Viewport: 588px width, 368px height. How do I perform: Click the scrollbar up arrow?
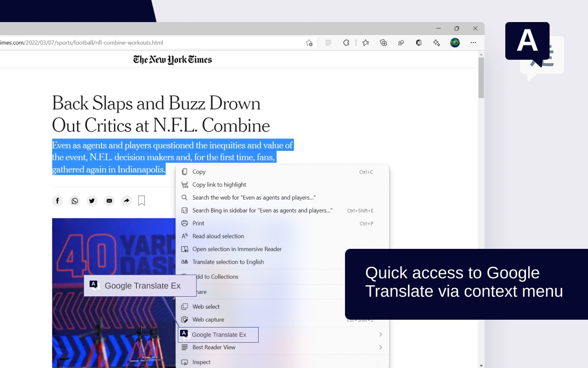pyautogui.click(x=481, y=53)
